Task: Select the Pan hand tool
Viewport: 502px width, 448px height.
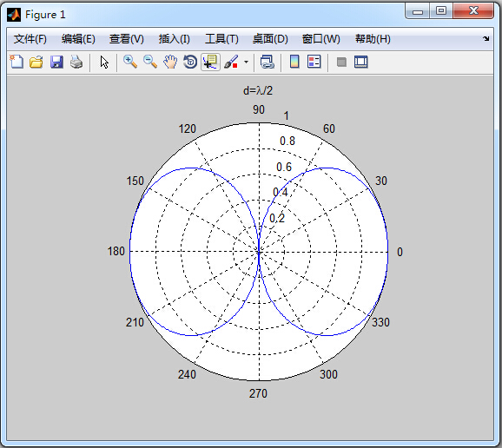Action: click(170, 62)
